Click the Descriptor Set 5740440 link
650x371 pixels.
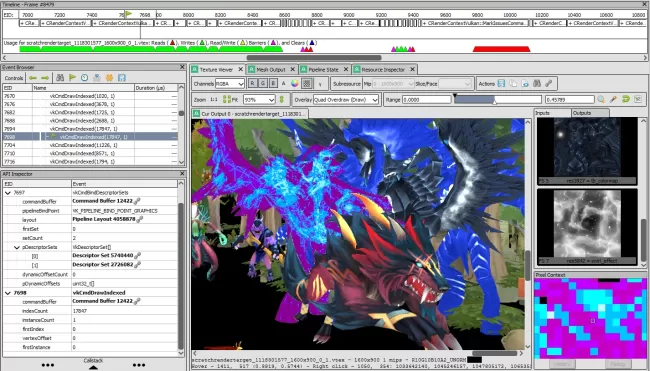tap(103, 256)
